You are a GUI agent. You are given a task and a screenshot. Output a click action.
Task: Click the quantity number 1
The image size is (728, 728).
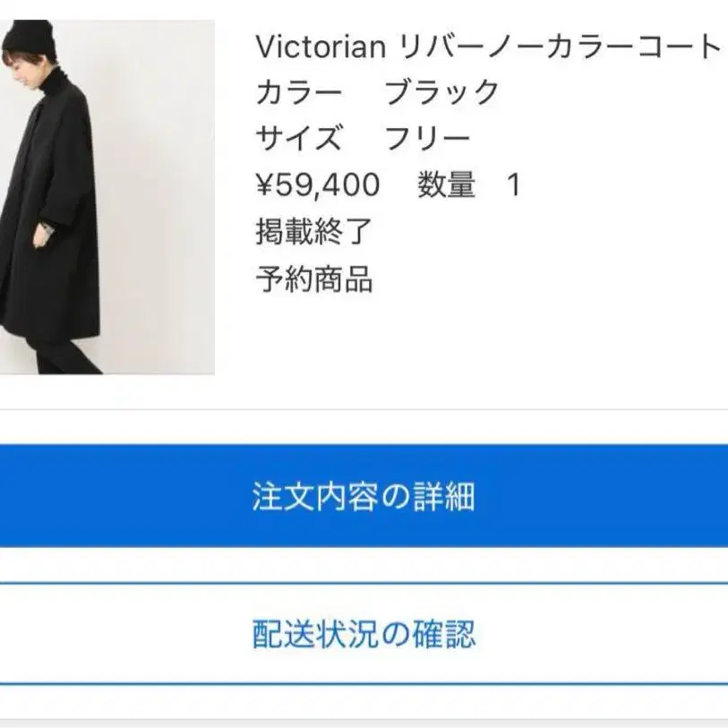[514, 184]
